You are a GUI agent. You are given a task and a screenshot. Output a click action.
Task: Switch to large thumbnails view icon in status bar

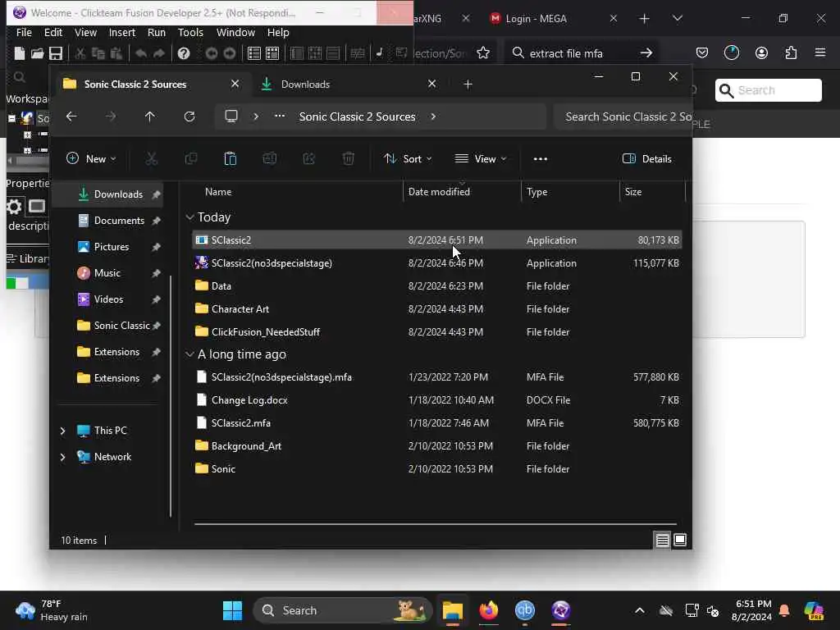click(680, 540)
